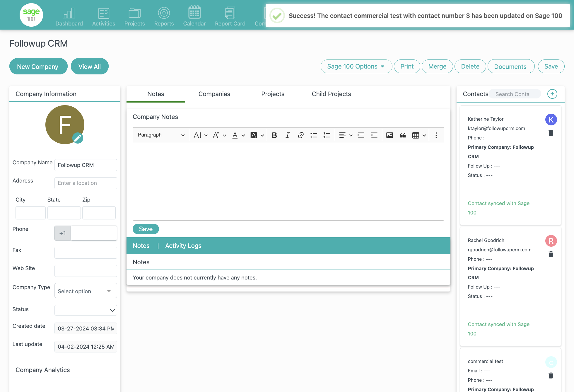Viewport: 574px width, 392px height.
Task: Switch to the Projects tab in panel
Action: pyautogui.click(x=273, y=94)
